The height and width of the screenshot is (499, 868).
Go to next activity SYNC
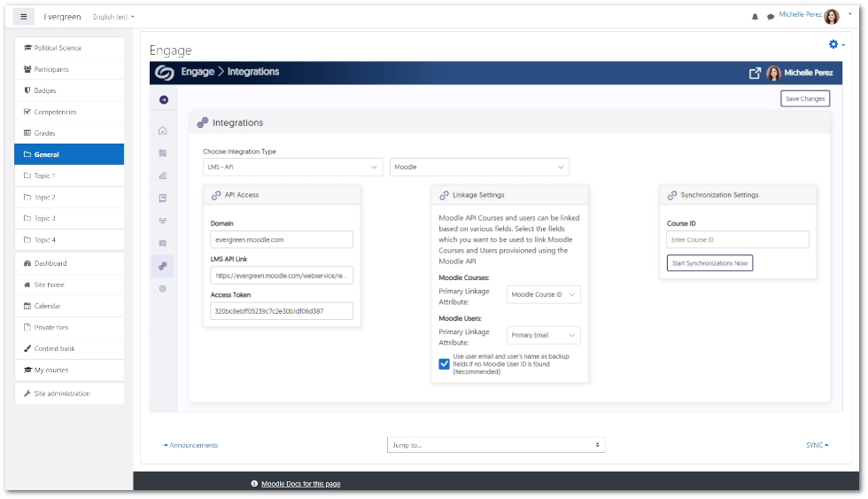(x=817, y=445)
